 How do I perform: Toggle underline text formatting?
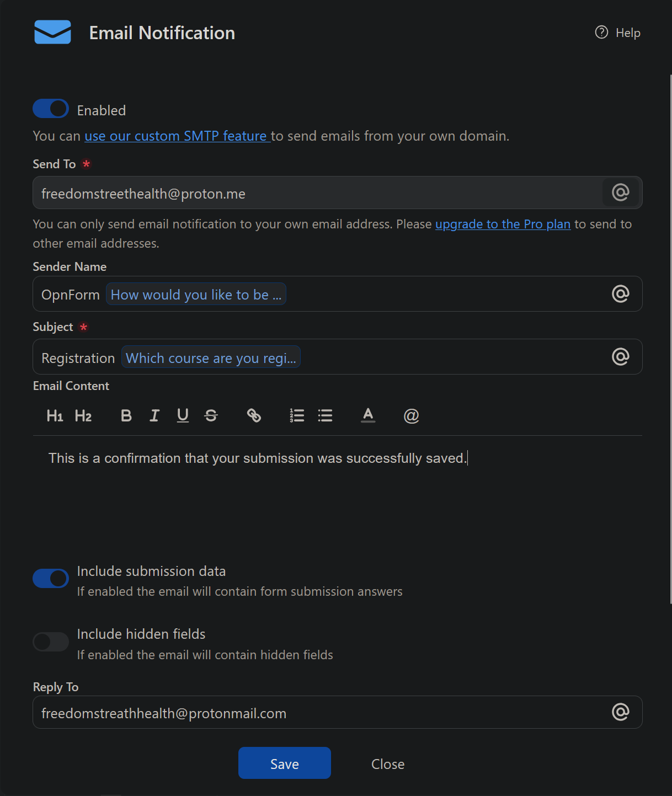pos(183,415)
